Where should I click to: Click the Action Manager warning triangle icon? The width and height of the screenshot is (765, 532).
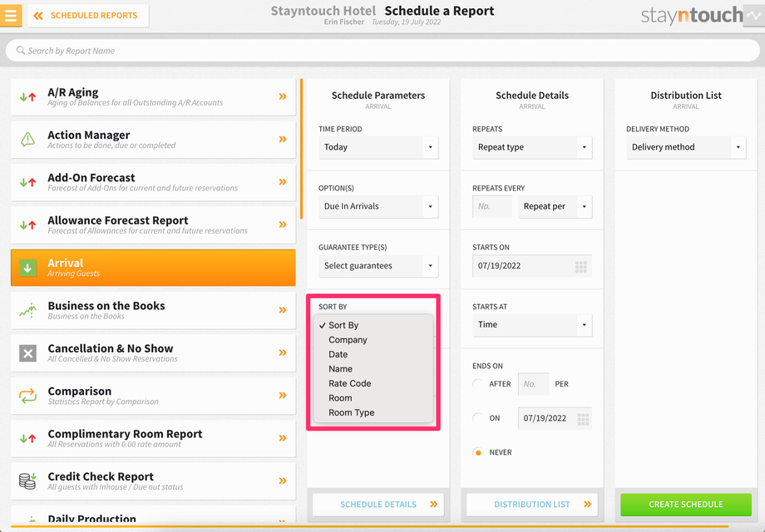pyautogui.click(x=27, y=140)
